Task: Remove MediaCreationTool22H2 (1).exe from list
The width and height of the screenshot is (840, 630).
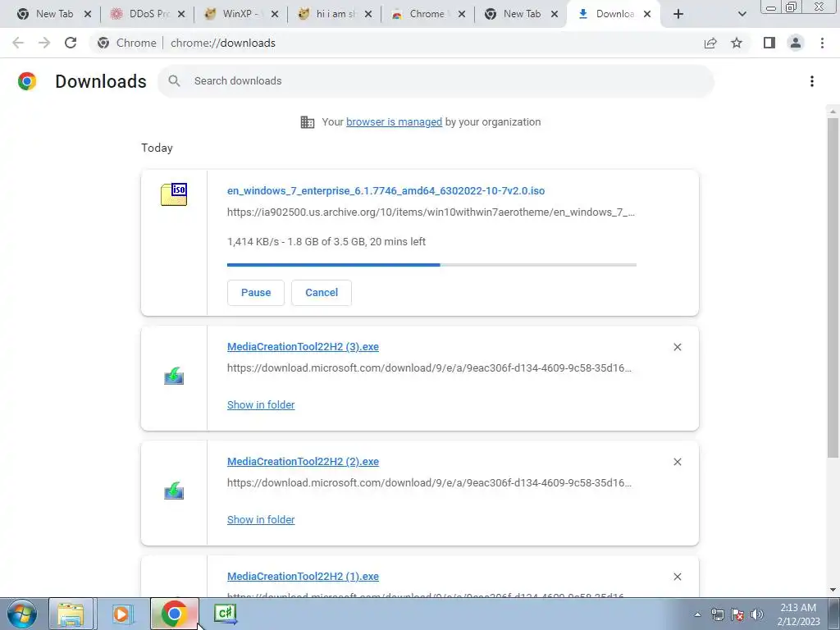Action: (677, 577)
